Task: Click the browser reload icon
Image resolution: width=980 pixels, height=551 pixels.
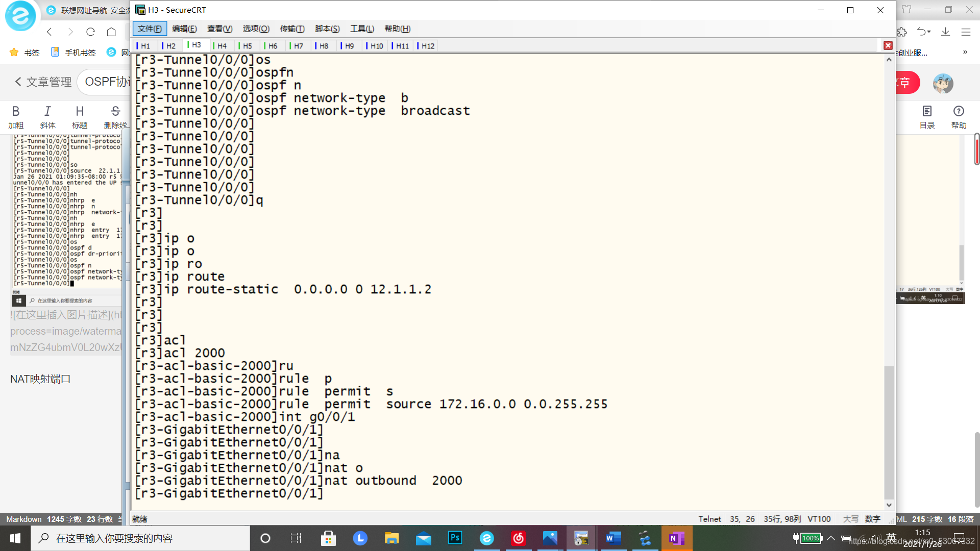Action: (90, 32)
